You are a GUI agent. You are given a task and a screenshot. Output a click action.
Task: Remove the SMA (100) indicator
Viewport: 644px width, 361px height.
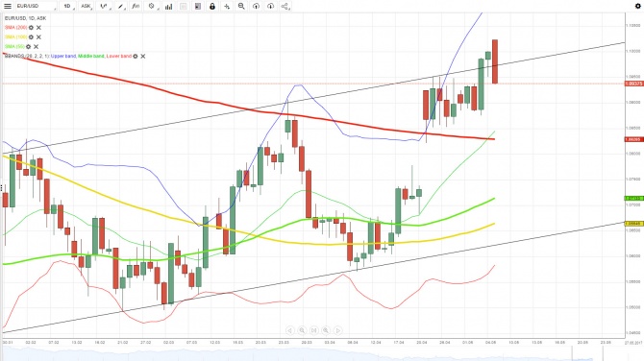pyautogui.click(x=38, y=36)
